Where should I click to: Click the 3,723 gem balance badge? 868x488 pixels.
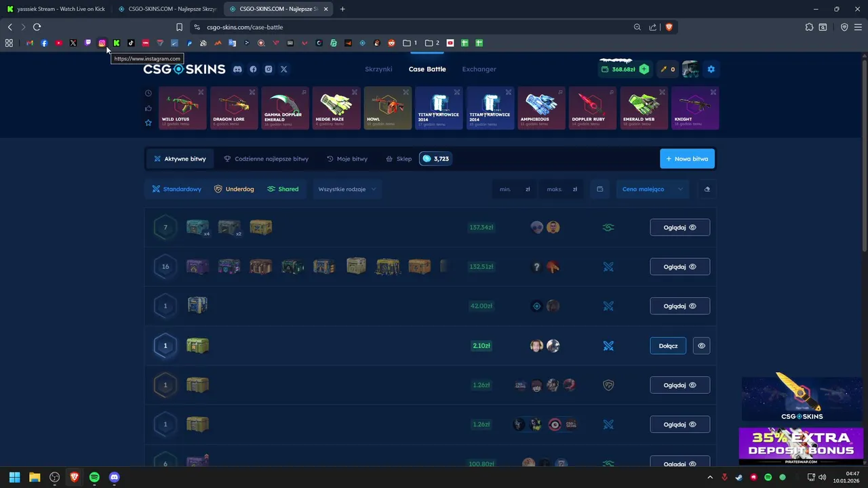[435, 159]
